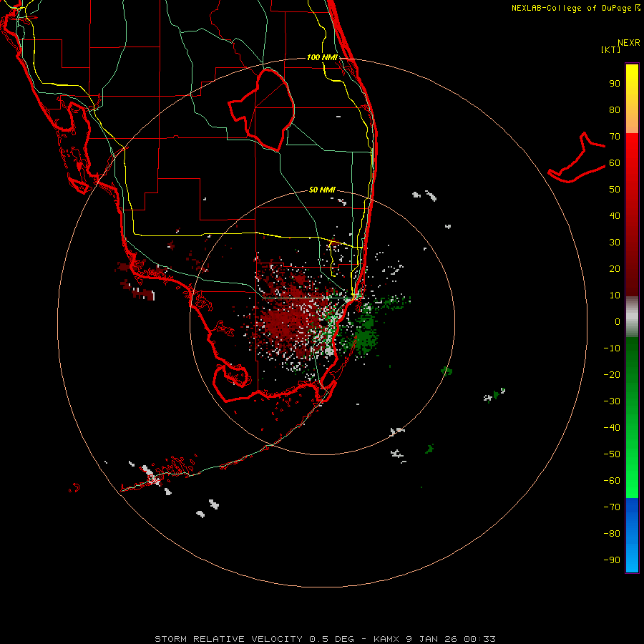Click the -90 scale label
644x644 pixels.
click(612, 560)
